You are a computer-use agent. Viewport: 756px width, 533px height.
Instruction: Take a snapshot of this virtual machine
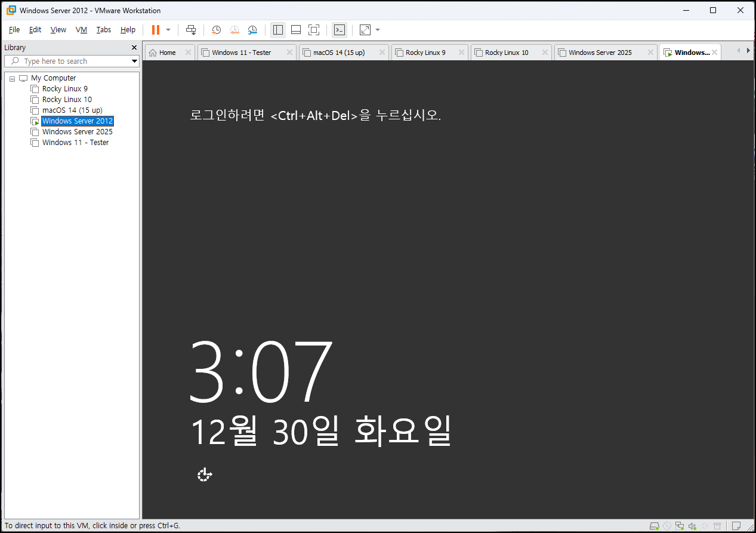[216, 29]
